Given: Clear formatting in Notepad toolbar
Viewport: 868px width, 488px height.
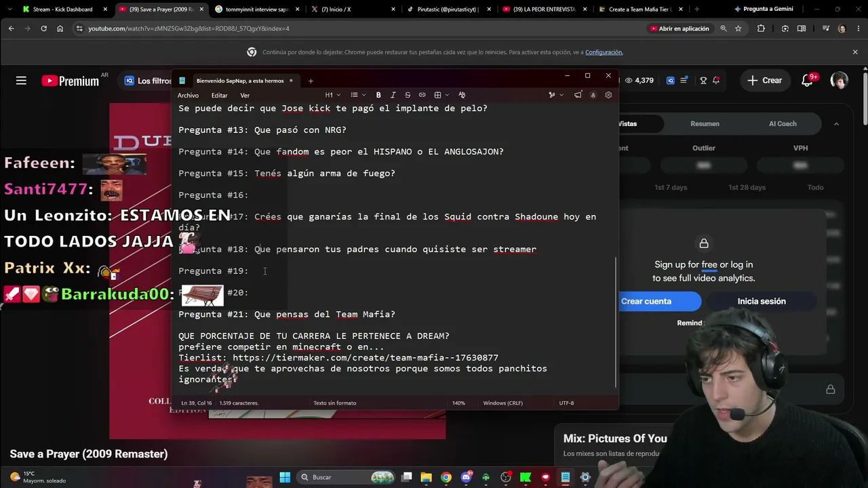Looking at the screenshot, I should 462,95.
